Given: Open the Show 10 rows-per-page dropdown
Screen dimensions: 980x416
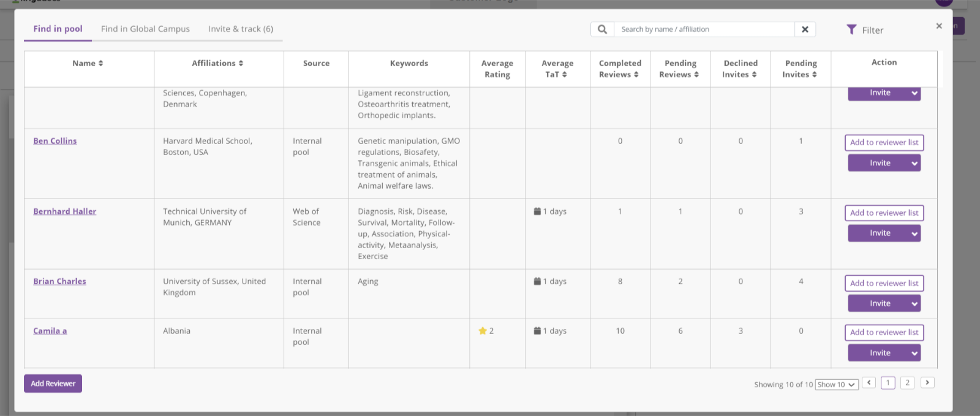Looking at the screenshot, I should click(837, 385).
